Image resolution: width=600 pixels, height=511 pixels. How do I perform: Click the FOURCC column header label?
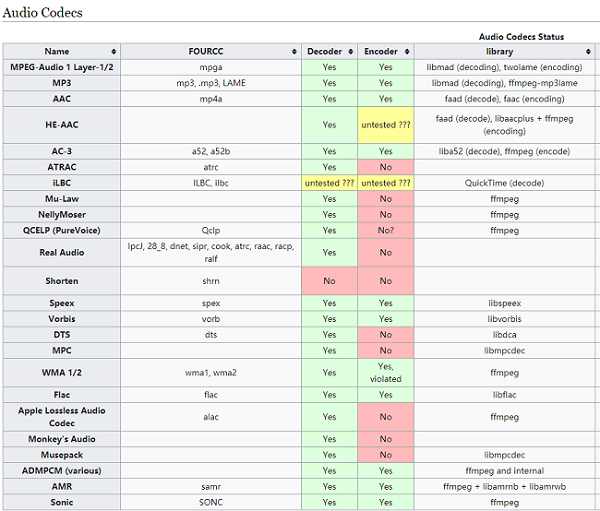click(x=206, y=51)
